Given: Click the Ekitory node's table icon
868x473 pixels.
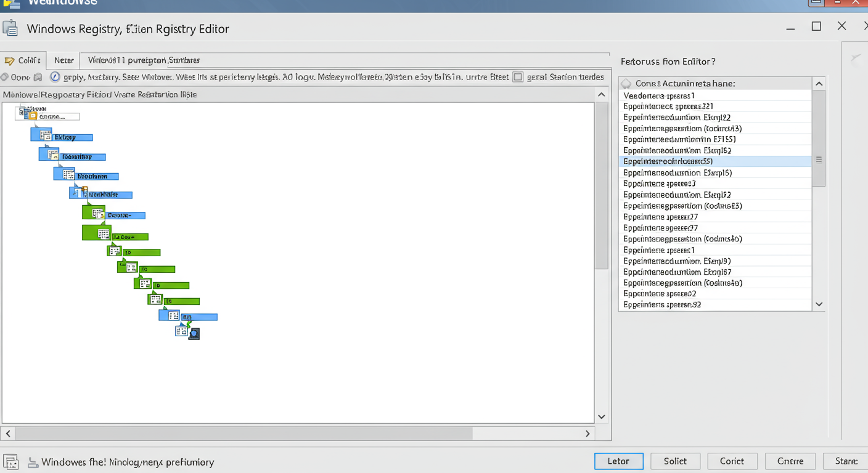Looking at the screenshot, I should point(45,135).
